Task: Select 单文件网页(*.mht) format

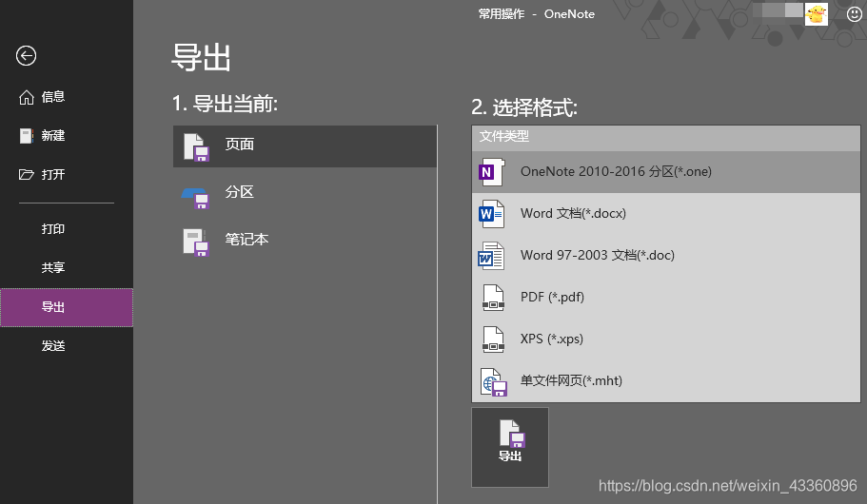Action: (666, 381)
